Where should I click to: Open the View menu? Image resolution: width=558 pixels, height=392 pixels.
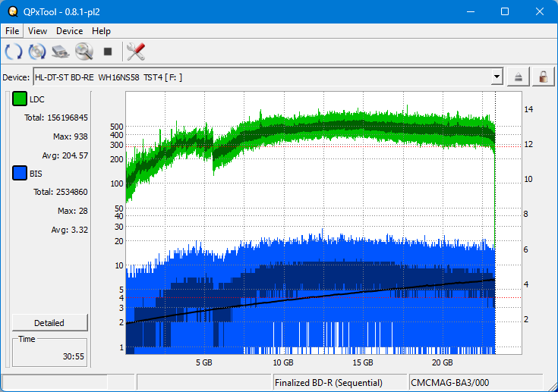tap(37, 31)
